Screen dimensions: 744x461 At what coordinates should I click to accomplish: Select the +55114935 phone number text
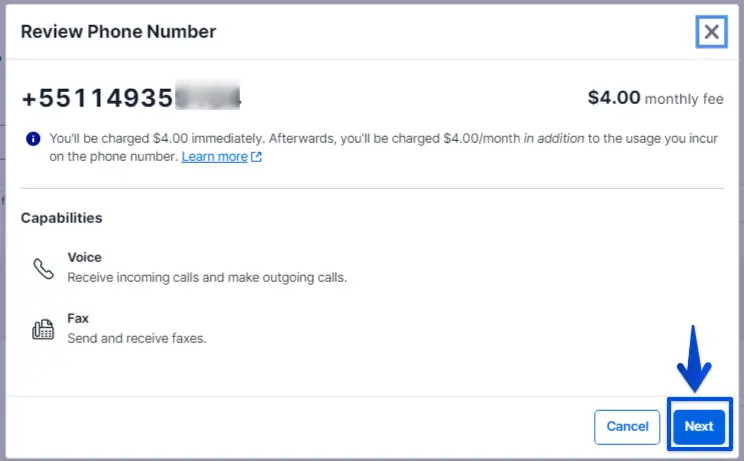pyautogui.click(x=96, y=99)
